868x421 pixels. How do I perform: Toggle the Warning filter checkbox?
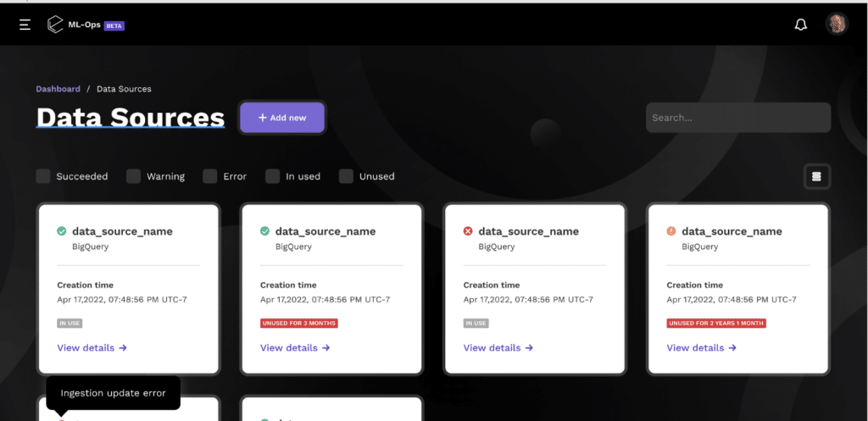coord(133,176)
